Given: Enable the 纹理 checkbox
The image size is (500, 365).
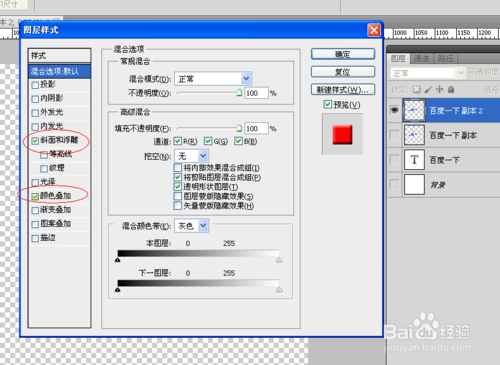Looking at the screenshot, I should click(44, 169).
